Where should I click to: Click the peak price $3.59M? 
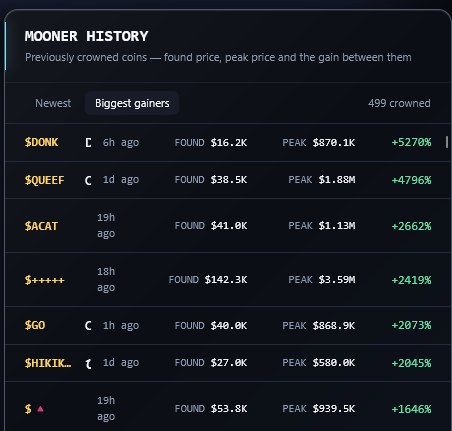pos(337,280)
